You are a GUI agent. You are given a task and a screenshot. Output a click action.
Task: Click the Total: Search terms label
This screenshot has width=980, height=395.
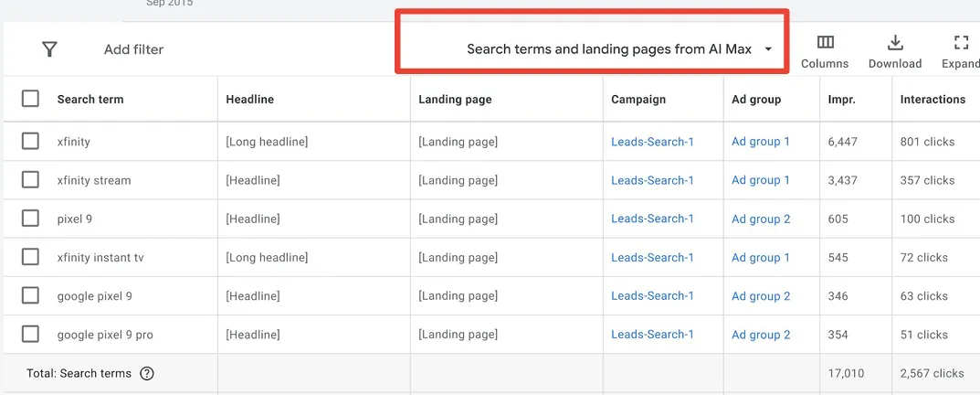79,373
